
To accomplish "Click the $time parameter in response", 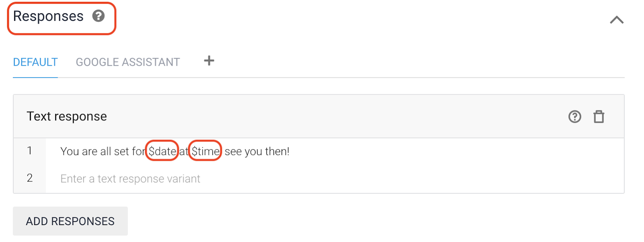I will coord(205,151).
